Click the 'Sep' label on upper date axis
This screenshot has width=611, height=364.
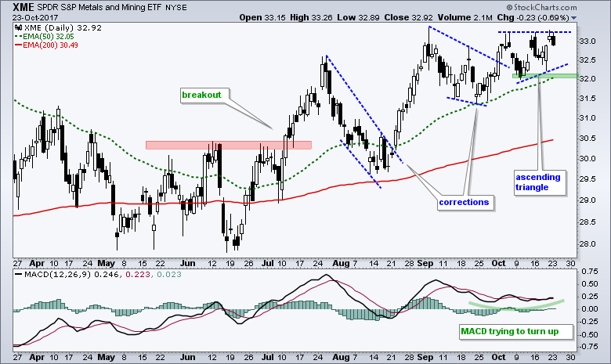[425, 264]
